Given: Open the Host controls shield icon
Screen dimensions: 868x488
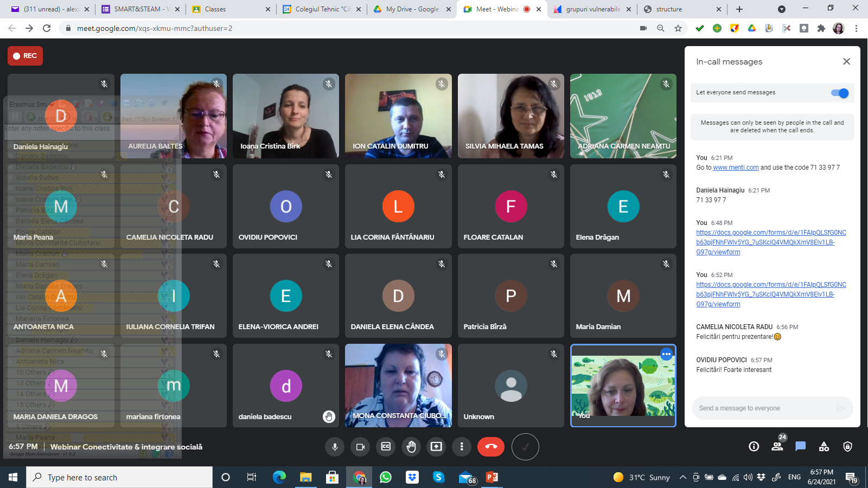Looking at the screenshot, I should pyautogui.click(x=847, y=446).
